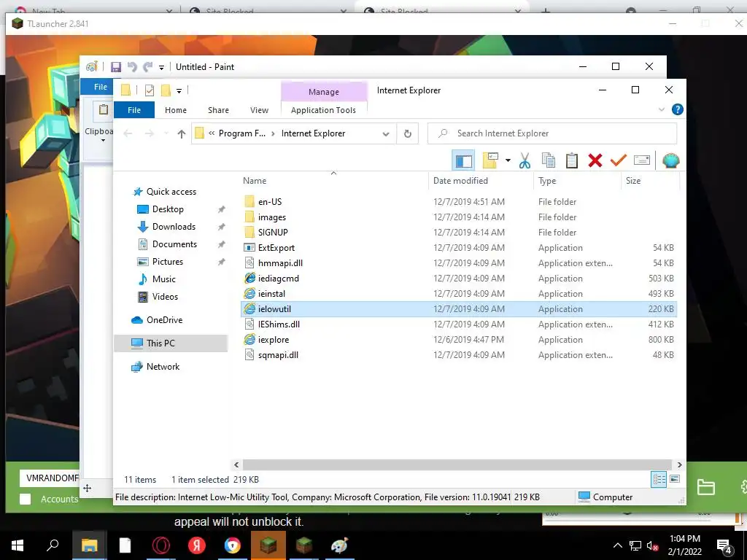Toggle the navigation pane toolbar button
This screenshot has width=747, height=560.
pyautogui.click(x=463, y=160)
